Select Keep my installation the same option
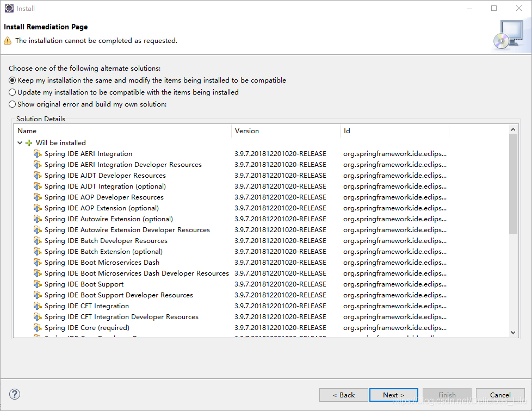The height and width of the screenshot is (411, 532). pyautogui.click(x=147, y=80)
